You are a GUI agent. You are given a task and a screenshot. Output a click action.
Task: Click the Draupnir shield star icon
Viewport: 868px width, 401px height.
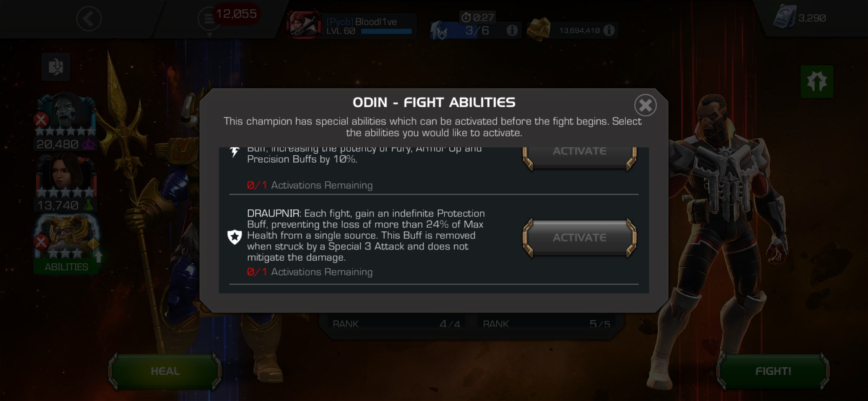coord(234,237)
